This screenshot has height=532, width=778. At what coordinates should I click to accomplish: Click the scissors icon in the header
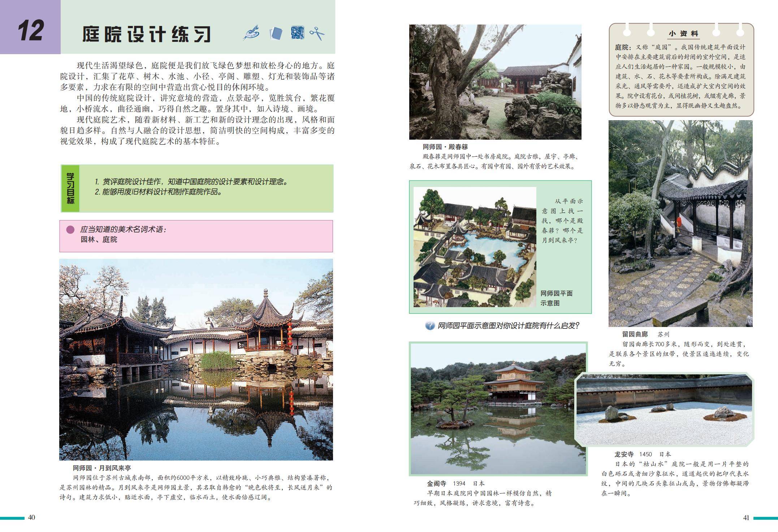pyautogui.click(x=317, y=33)
